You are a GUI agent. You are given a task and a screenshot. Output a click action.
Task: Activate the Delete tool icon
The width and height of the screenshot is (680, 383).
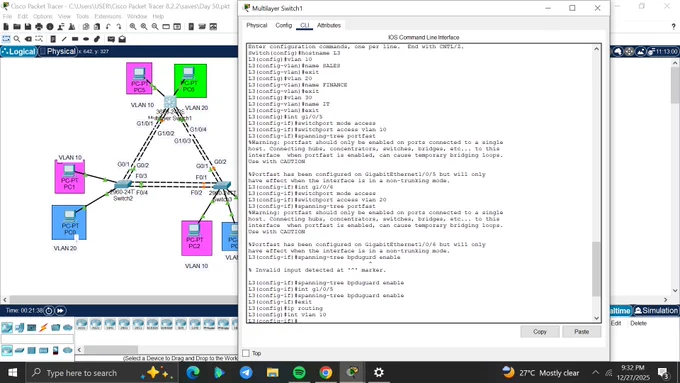(x=28, y=39)
